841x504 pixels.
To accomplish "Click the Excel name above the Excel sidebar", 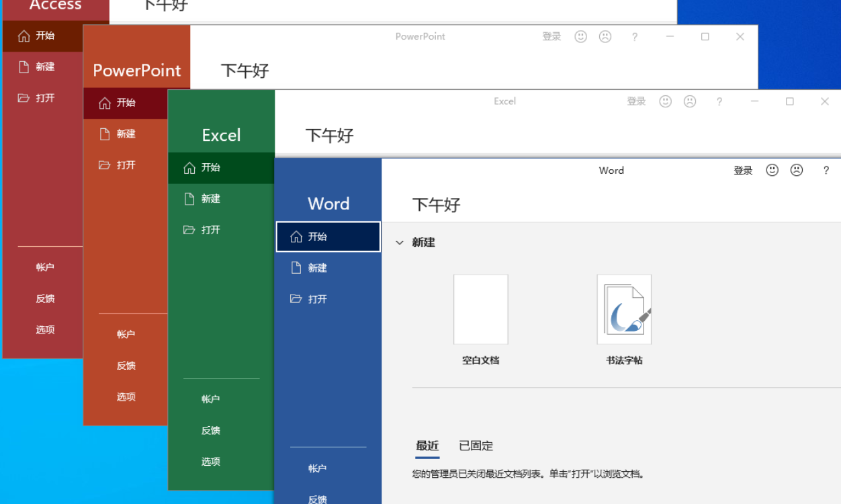I will pyautogui.click(x=221, y=135).
